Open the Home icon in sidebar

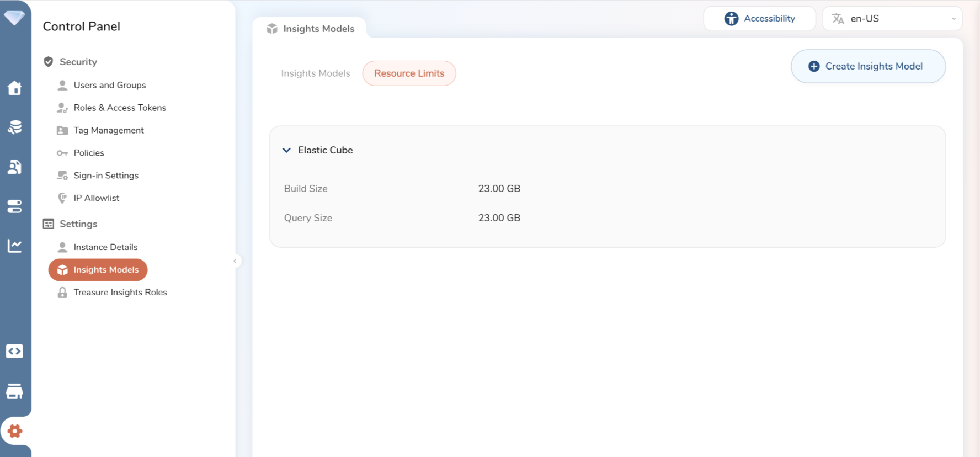click(x=15, y=88)
